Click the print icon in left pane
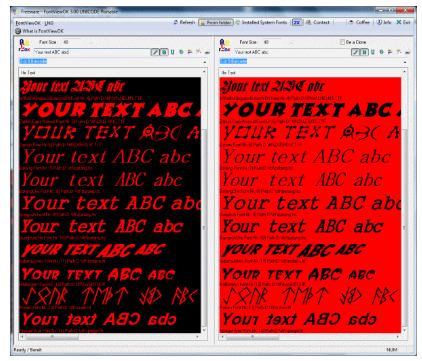This screenshot has width=422, height=361. pyautogui.click(x=207, y=53)
